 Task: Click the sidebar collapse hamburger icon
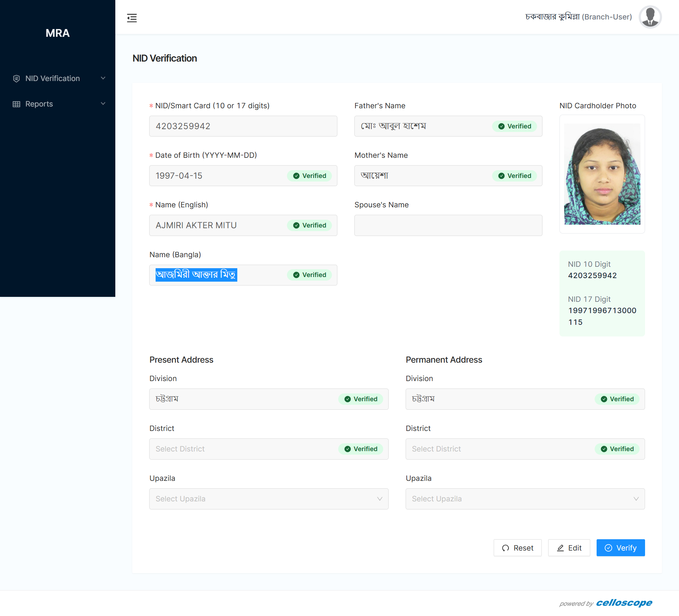point(132,18)
